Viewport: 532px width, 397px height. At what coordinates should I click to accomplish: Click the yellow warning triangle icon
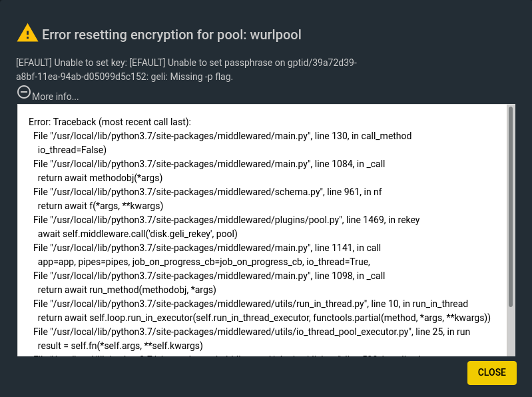[27, 33]
